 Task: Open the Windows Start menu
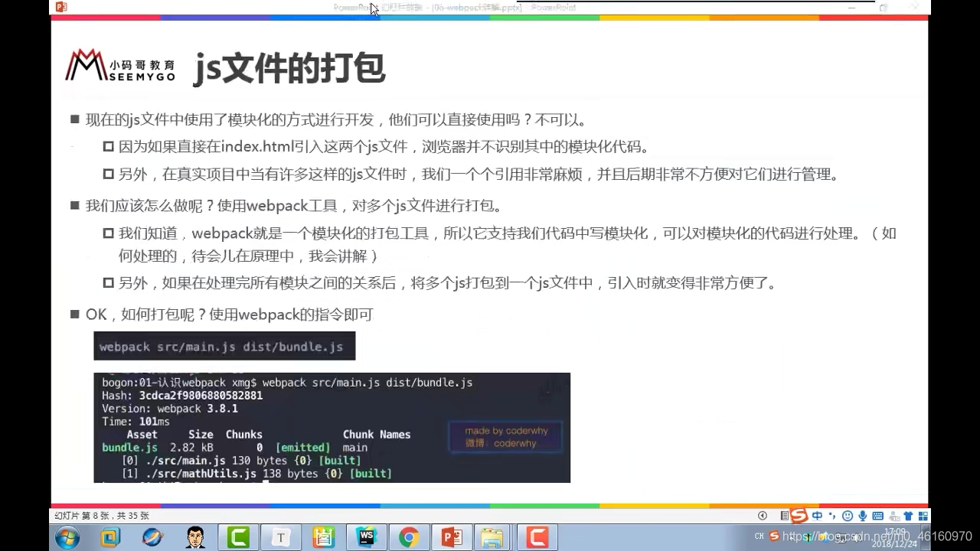click(x=67, y=538)
